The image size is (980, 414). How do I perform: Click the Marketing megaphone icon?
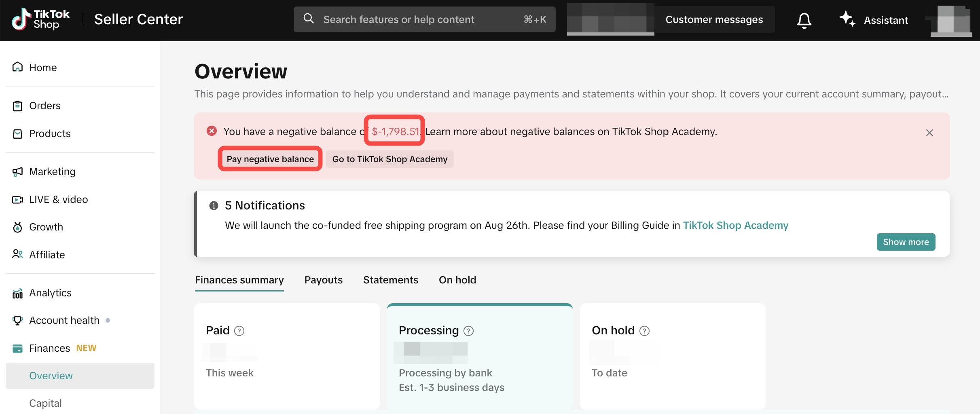(x=17, y=172)
